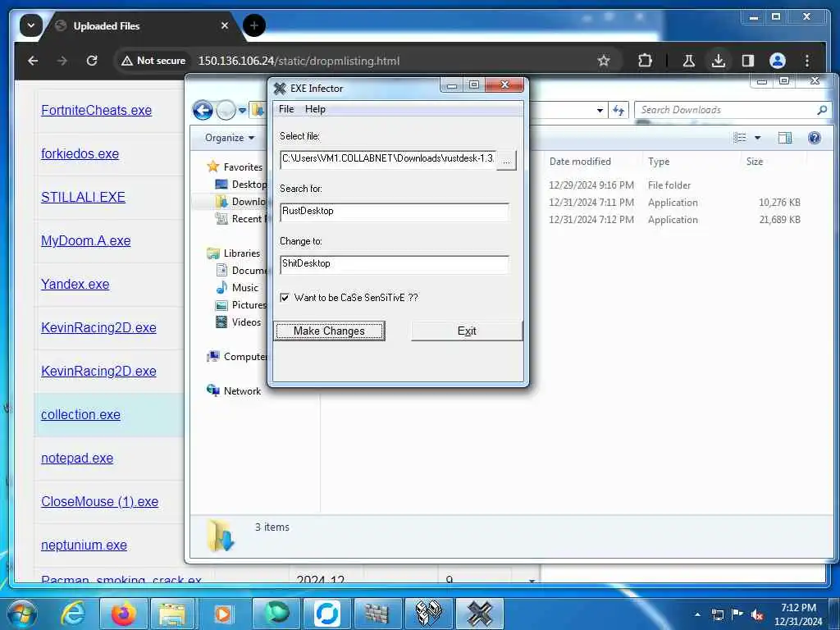Sort by the Type column header
This screenshot has width=840, height=630.
pos(659,162)
